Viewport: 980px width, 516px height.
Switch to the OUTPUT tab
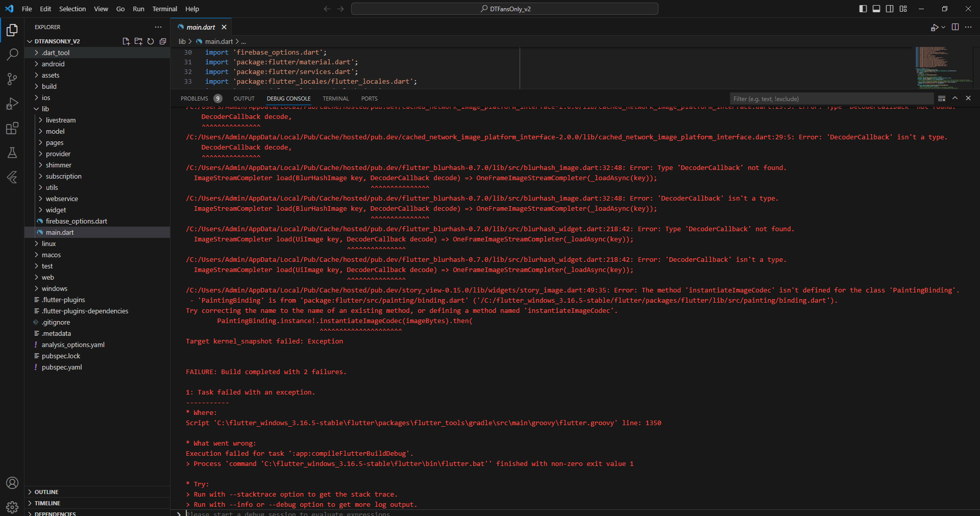pyautogui.click(x=244, y=99)
